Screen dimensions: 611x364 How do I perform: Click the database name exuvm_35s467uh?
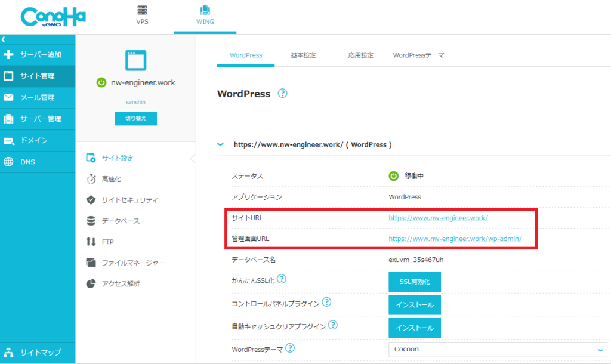[416, 260]
